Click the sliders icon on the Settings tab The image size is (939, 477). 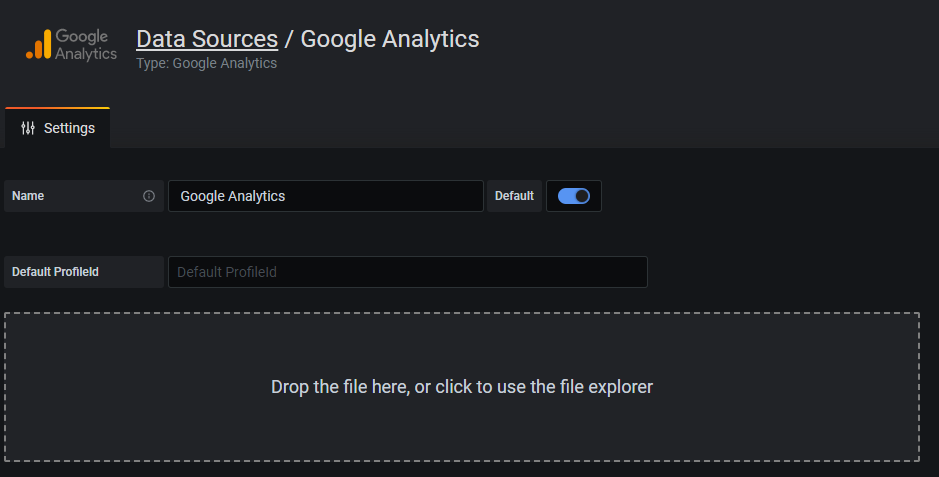point(28,128)
